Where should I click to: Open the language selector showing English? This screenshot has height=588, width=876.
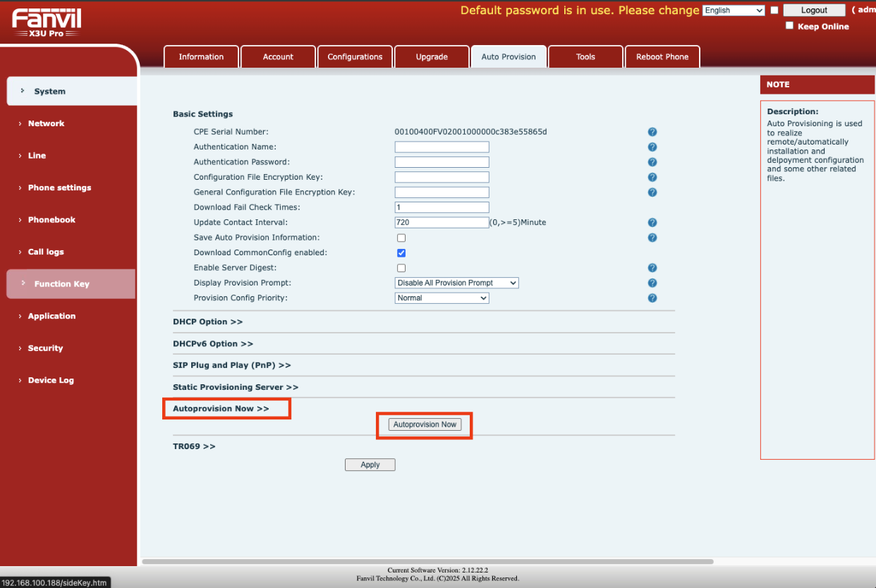pos(733,10)
